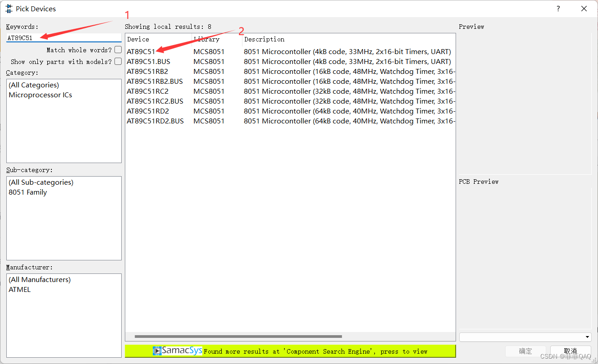Click the 64kB 40MHz description of AT89C51RD2.BUS
This screenshot has height=364, width=598.
tap(349, 121)
